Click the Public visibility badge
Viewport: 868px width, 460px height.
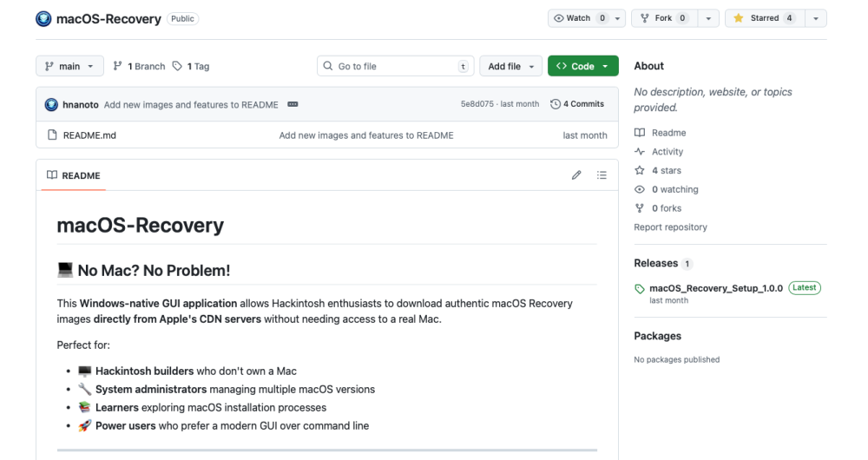pyautogui.click(x=182, y=19)
